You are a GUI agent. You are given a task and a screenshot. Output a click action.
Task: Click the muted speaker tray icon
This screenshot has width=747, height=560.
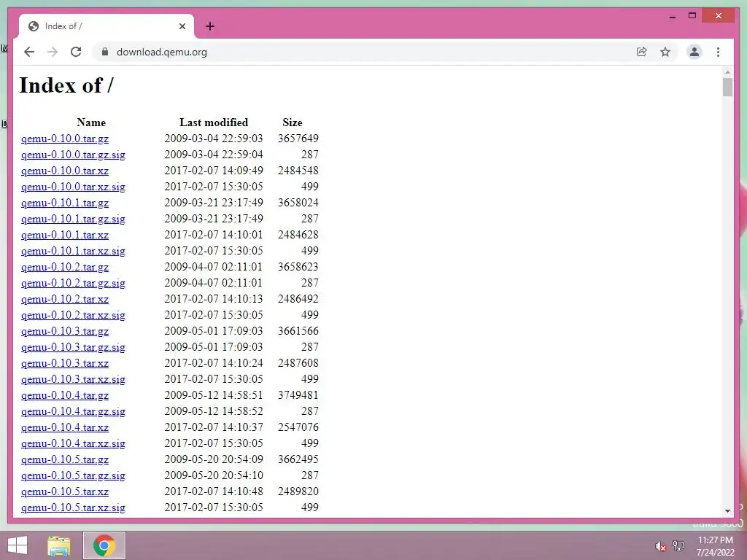pyautogui.click(x=659, y=546)
